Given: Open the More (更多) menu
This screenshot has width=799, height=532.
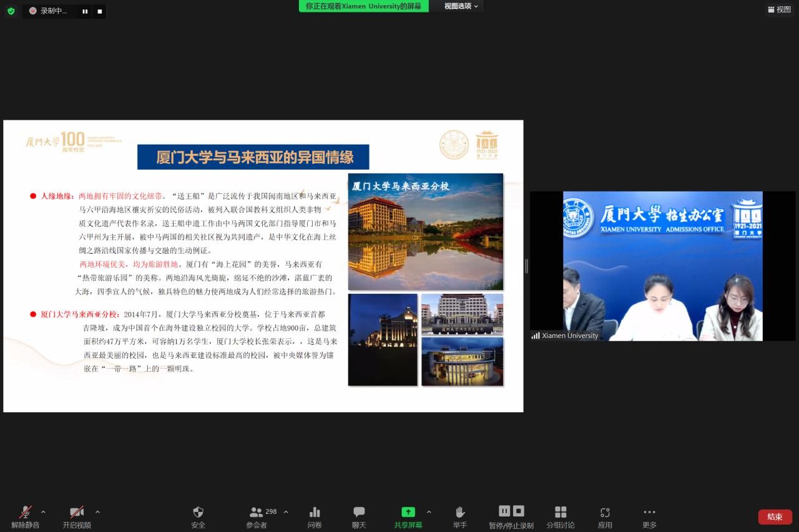Looking at the screenshot, I should coord(650,516).
